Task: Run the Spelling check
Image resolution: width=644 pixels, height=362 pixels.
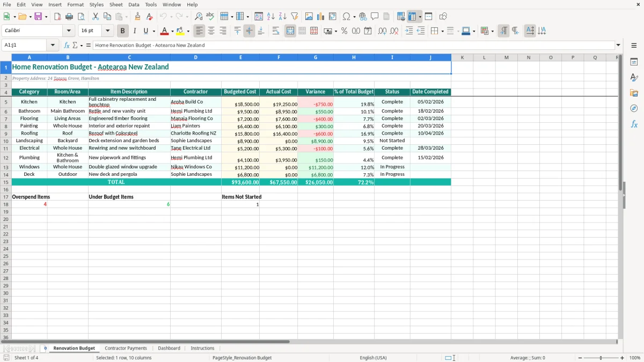Action: pos(210,17)
